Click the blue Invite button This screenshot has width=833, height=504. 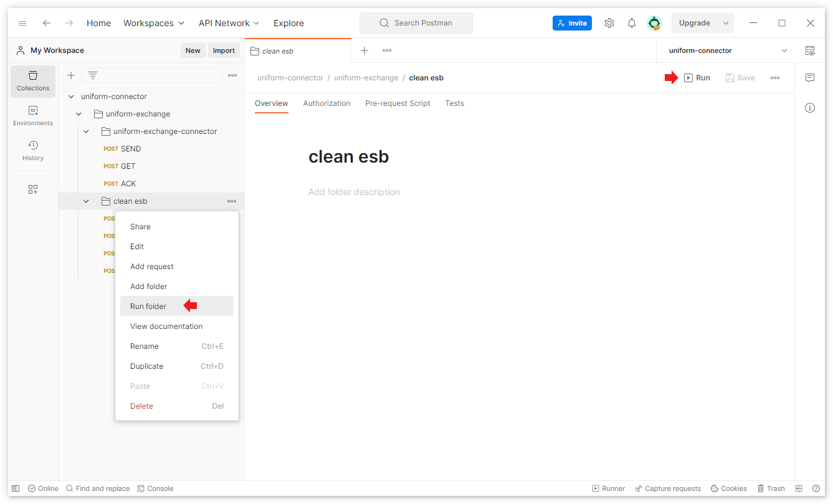click(x=571, y=23)
